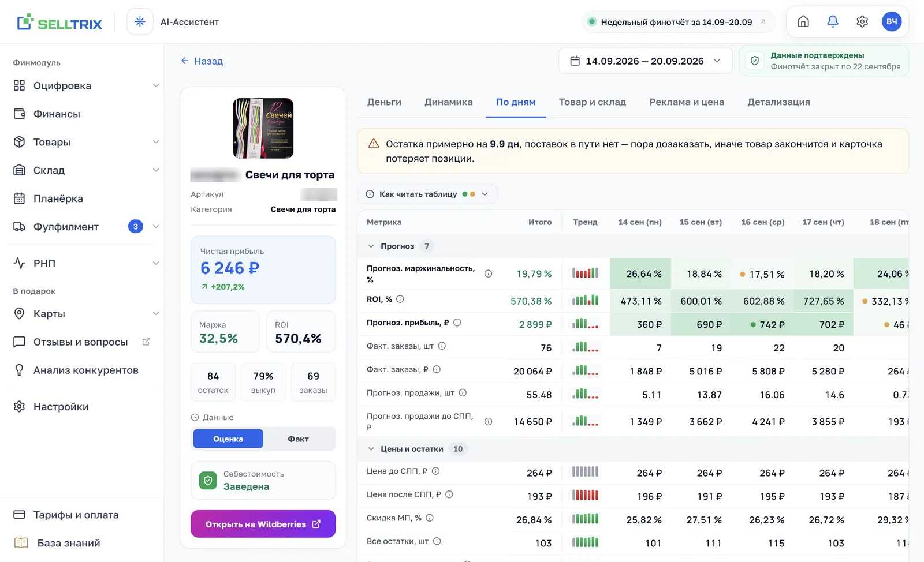Expand Фулфилмент sidebar section
The height and width of the screenshot is (562, 924).
156,227
